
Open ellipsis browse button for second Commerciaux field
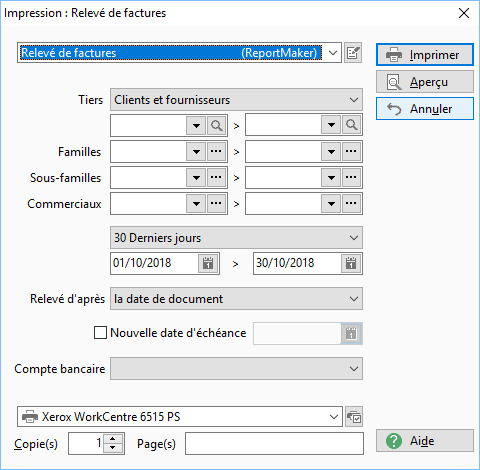click(351, 203)
